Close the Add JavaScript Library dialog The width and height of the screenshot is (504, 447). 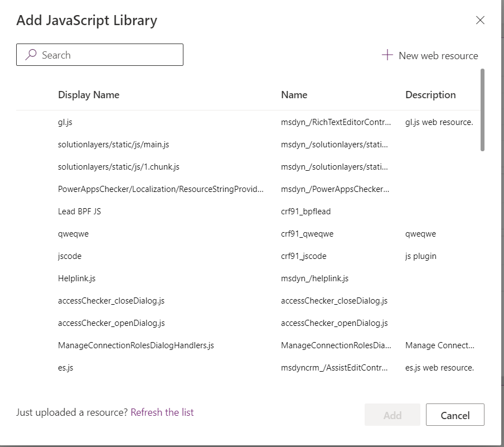pos(480,20)
